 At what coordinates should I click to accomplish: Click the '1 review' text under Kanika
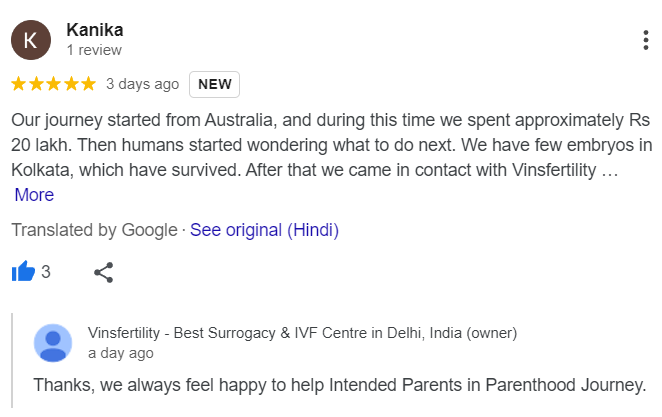(94, 50)
